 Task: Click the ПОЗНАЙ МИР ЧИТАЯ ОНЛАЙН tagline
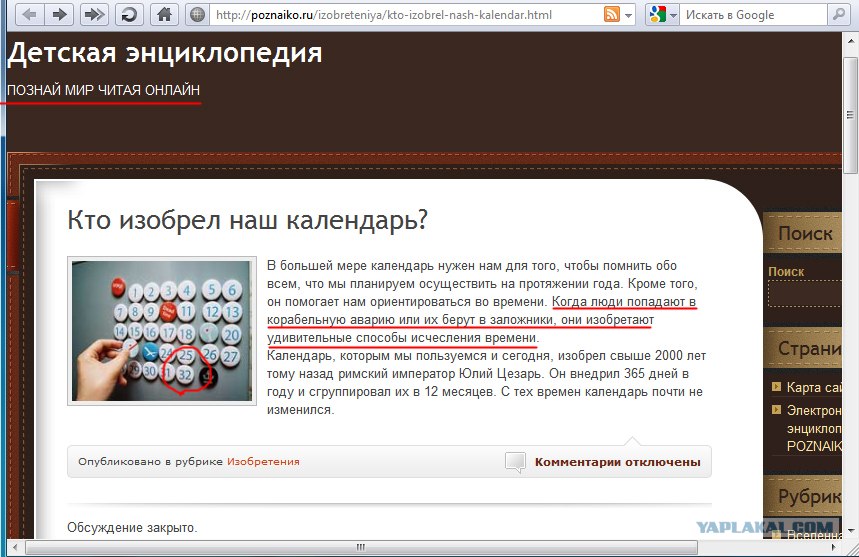(104, 90)
